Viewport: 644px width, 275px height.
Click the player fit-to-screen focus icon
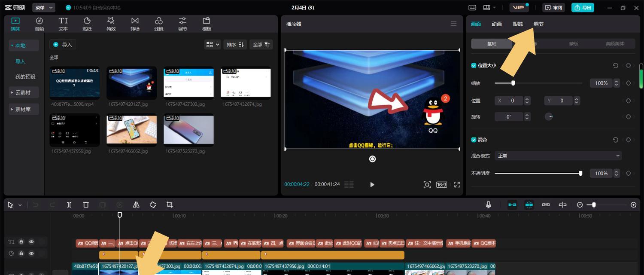coord(427,185)
